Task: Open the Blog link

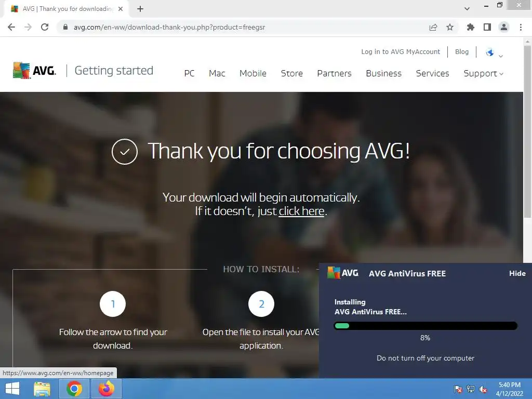Action: [x=462, y=51]
